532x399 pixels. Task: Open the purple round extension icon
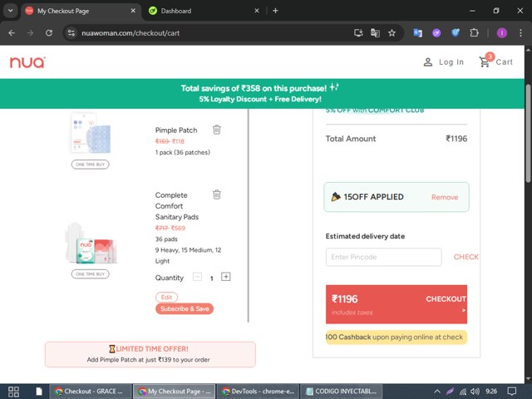coord(436,33)
